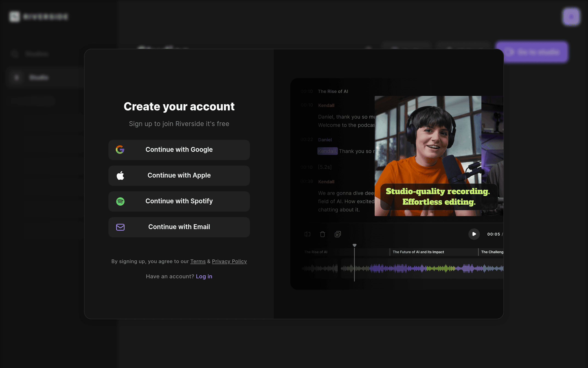Open the Terms link
The image size is (588, 368).
click(x=198, y=262)
